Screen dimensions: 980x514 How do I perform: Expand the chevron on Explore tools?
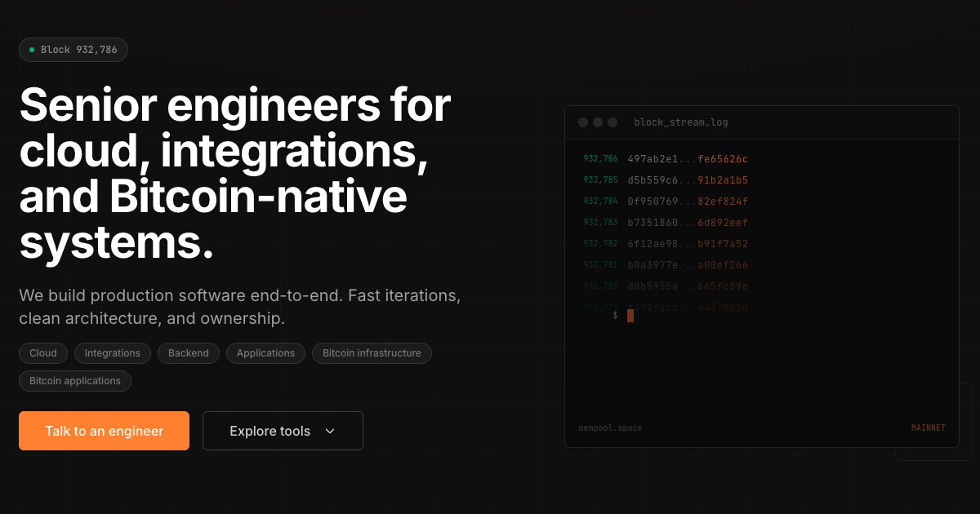tap(330, 432)
